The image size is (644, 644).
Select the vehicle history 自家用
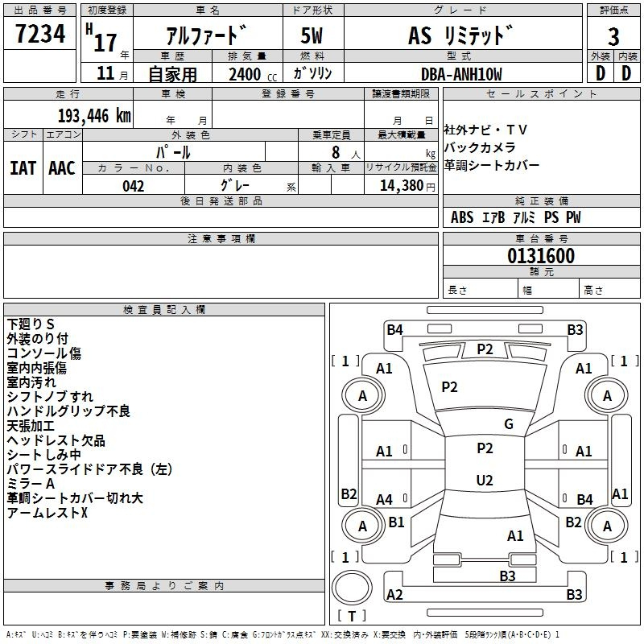172,74
